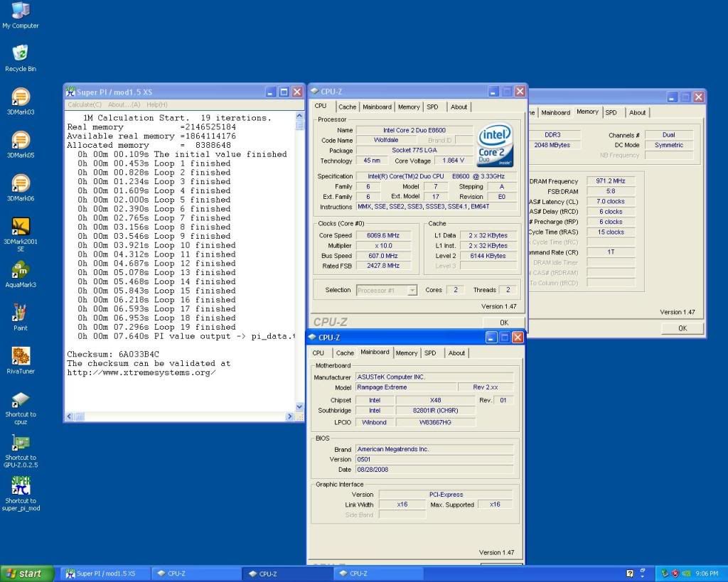Select the SPD tab in the CPU window
728x582 pixels.
click(432, 107)
